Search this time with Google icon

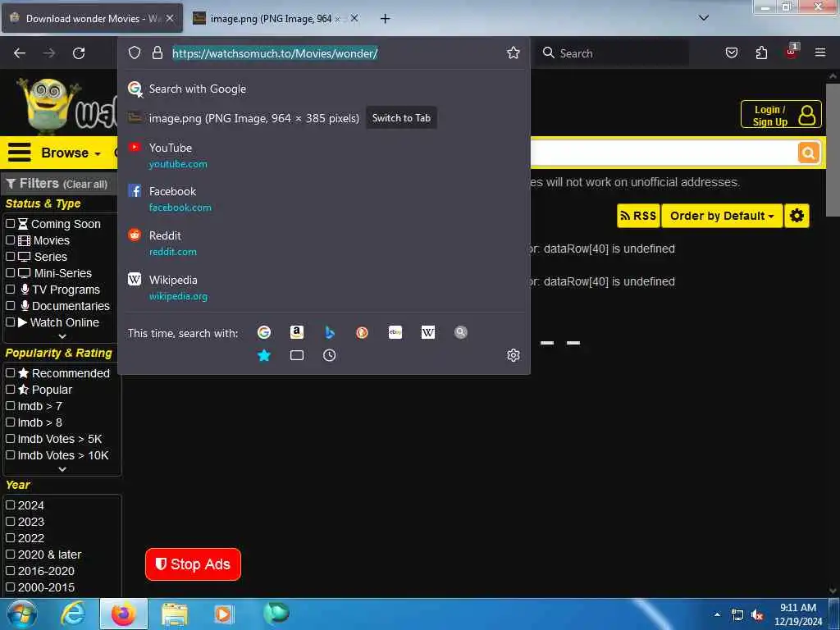point(263,332)
